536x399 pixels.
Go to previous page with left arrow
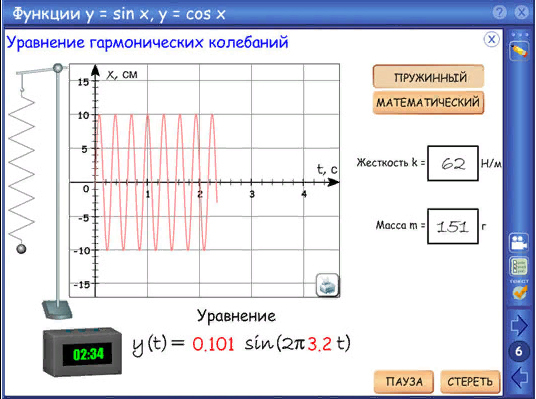(x=519, y=377)
